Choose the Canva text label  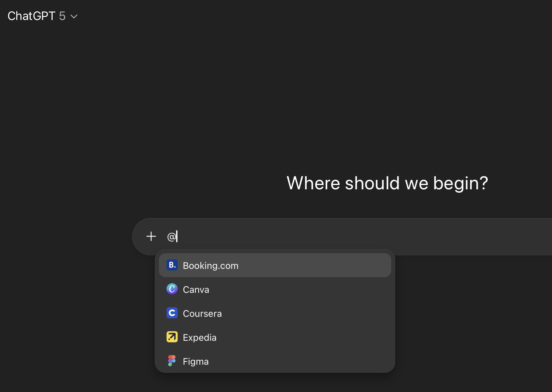(x=196, y=290)
